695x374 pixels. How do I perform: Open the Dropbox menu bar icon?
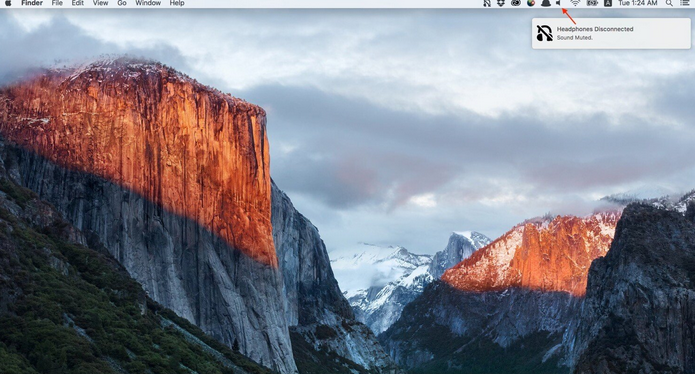pos(501,3)
